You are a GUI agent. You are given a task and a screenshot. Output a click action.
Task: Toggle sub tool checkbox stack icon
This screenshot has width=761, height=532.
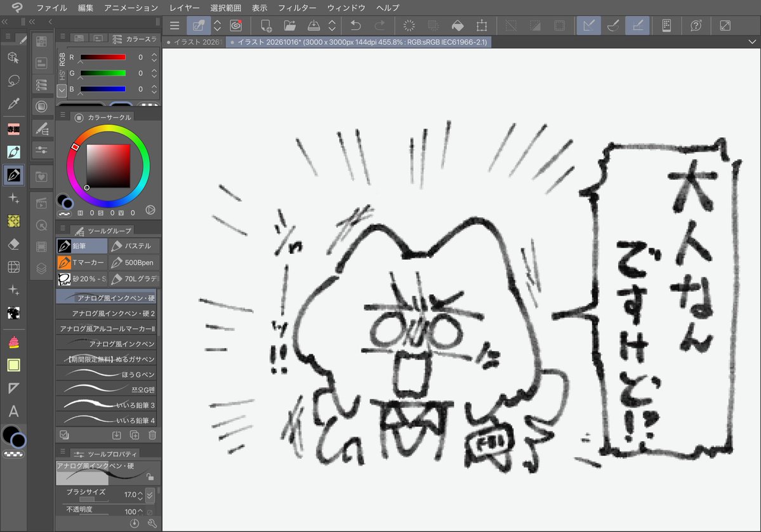pos(64,435)
